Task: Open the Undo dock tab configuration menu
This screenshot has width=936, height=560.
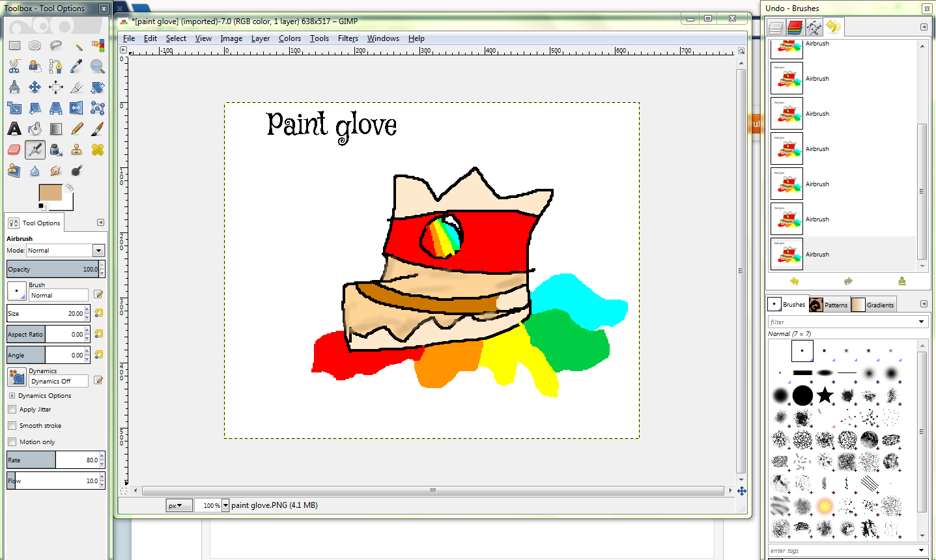Action: click(924, 27)
